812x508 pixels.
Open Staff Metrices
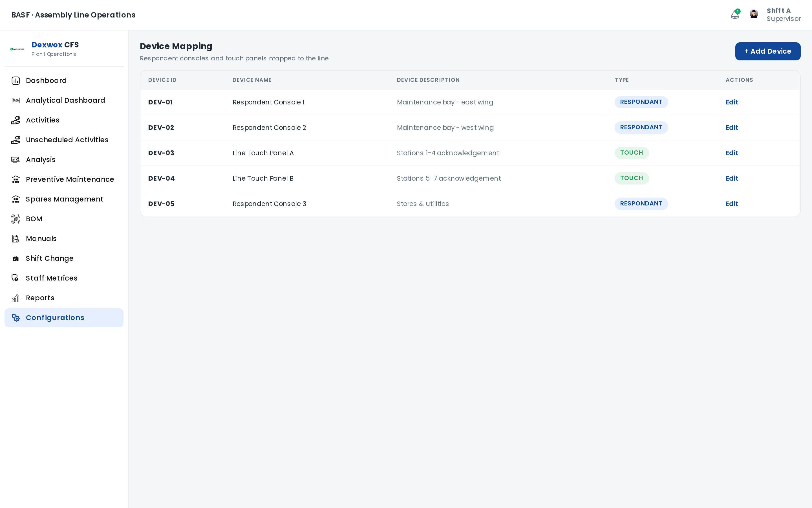64,278
